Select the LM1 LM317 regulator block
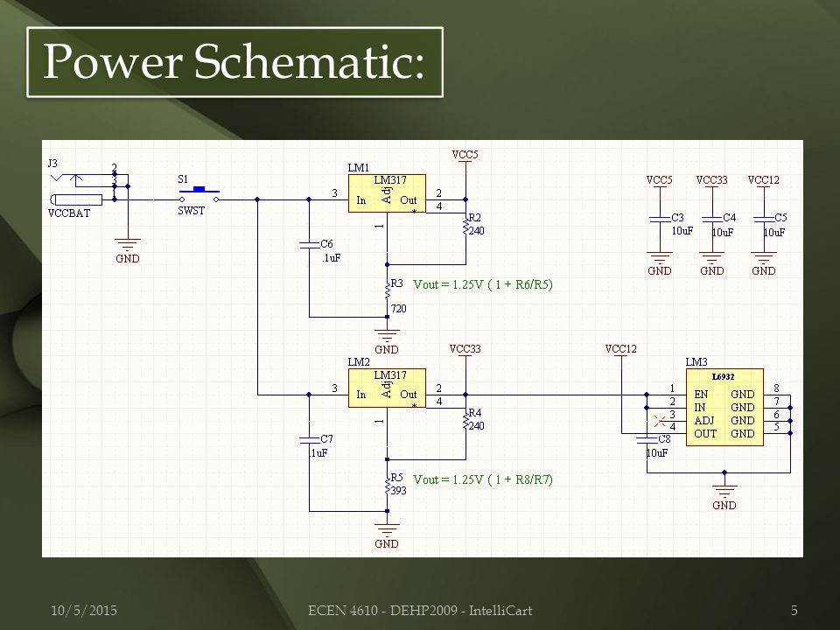This screenshot has width=840, height=630. click(x=387, y=193)
